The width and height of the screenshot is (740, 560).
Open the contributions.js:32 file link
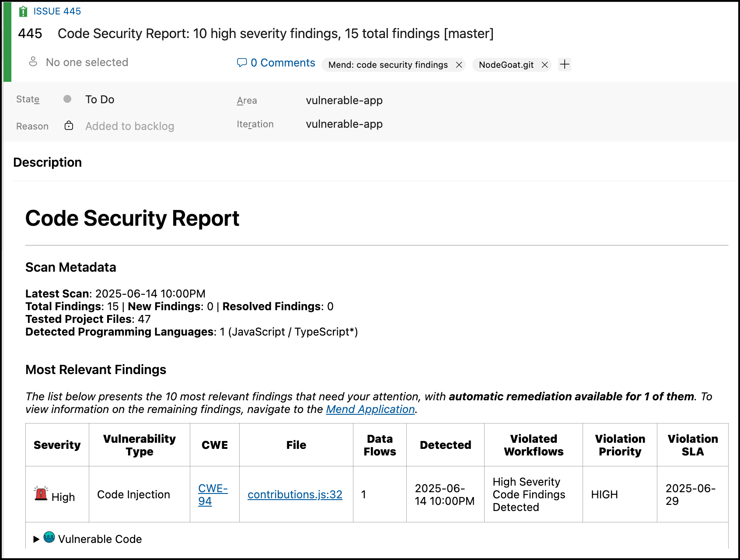pyautogui.click(x=295, y=494)
